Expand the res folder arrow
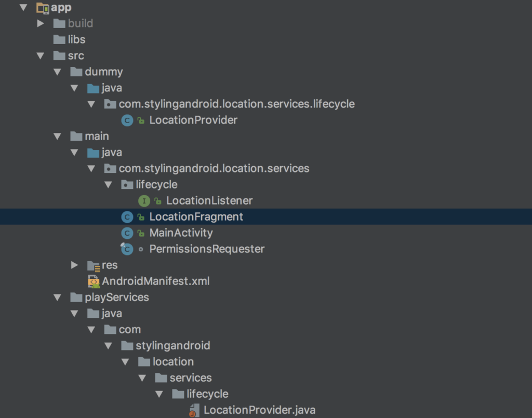 tap(74, 265)
